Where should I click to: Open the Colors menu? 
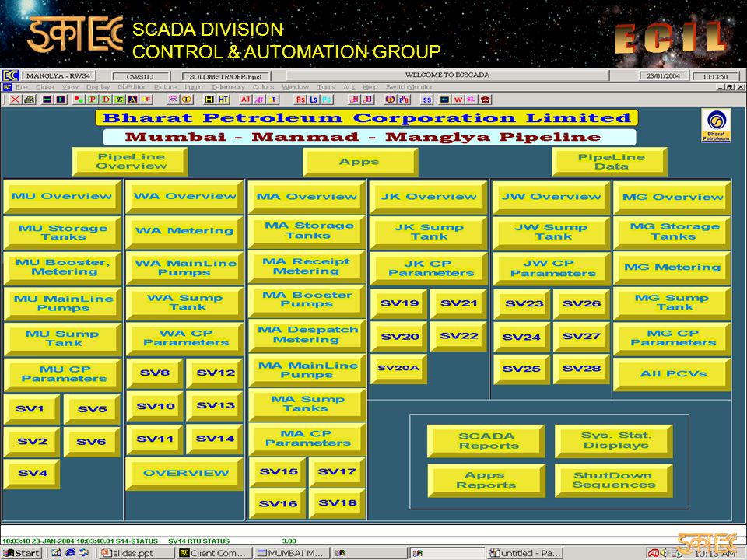(x=264, y=87)
